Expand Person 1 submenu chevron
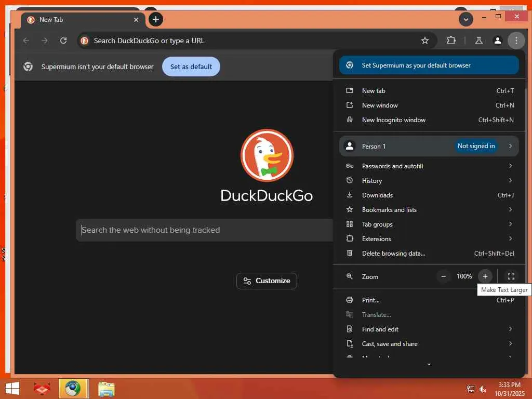The image size is (532, 399). point(510,146)
